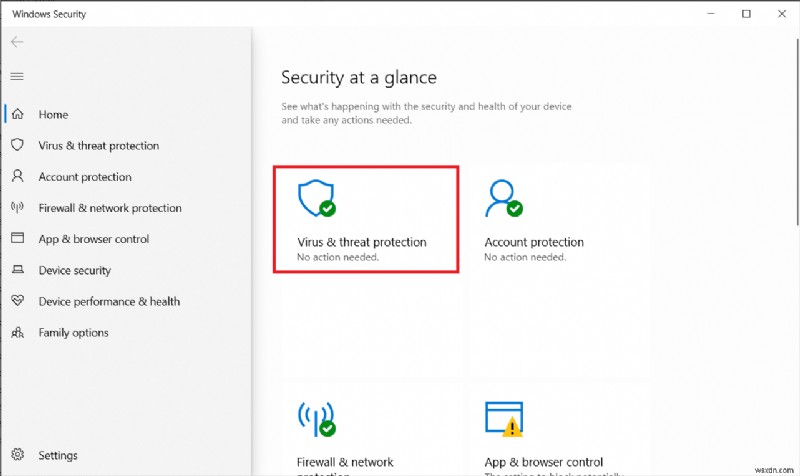The image size is (800, 476).
Task: Open the Virus & threat protection tile
Action: tap(365, 219)
